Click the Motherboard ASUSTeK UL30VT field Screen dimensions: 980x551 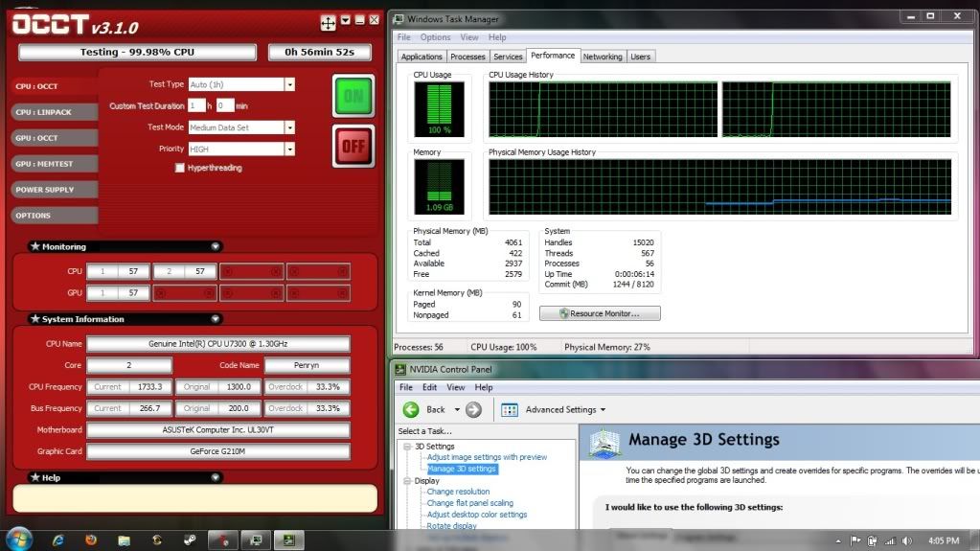click(218, 429)
